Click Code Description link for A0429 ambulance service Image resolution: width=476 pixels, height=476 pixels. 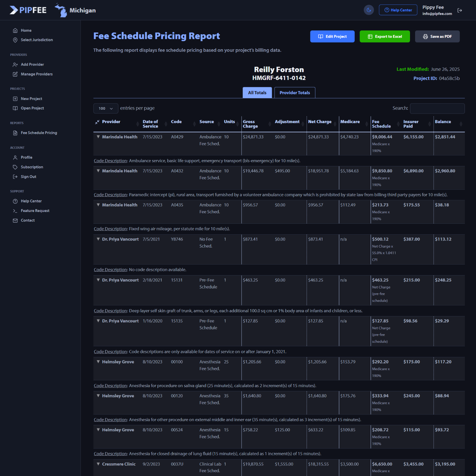tap(110, 161)
